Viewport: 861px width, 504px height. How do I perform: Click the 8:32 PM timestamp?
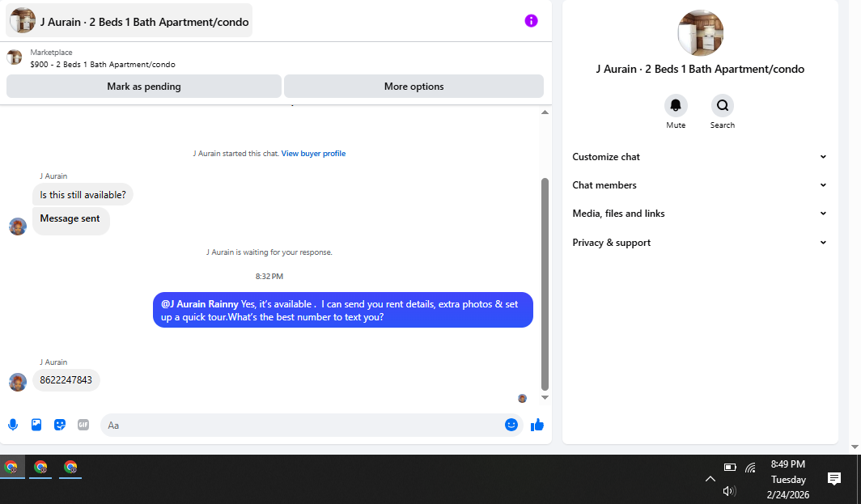pyautogui.click(x=269, y=276)
